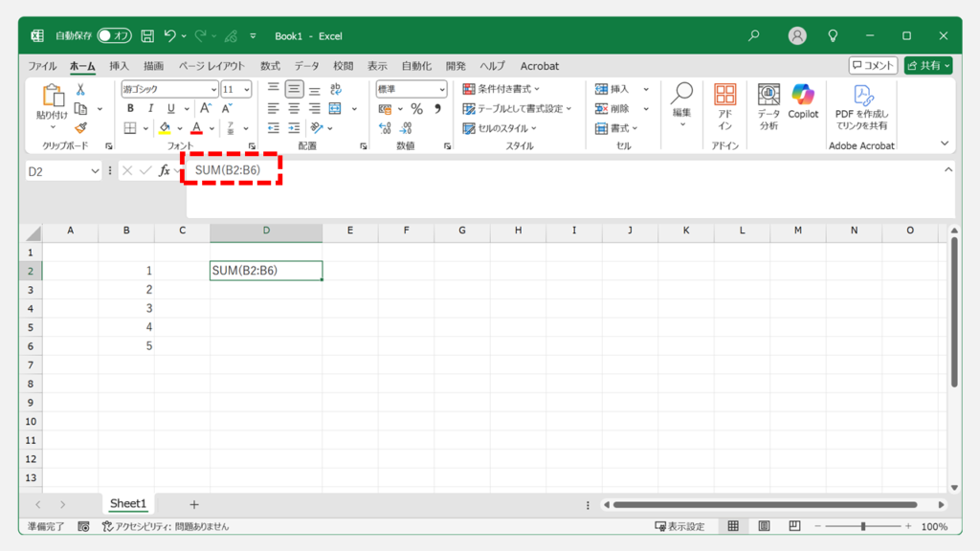Apply the borders icon
The width and height of the screenshot is (980, 551).
[130, 128]
